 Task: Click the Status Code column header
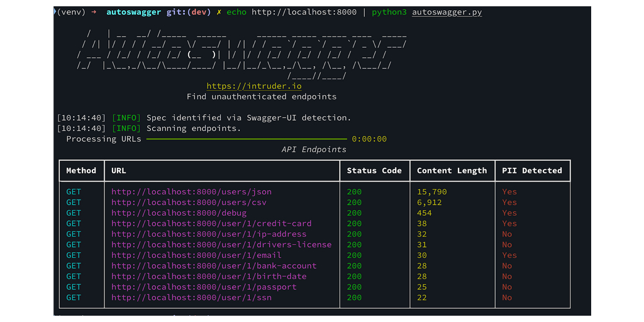(x=374, y=170)
